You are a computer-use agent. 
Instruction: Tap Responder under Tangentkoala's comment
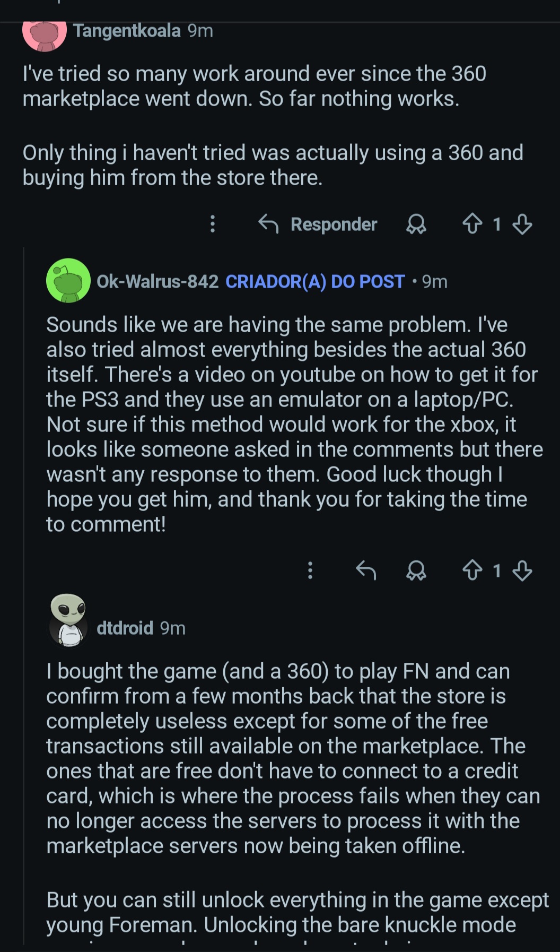(x=318, y=224)
